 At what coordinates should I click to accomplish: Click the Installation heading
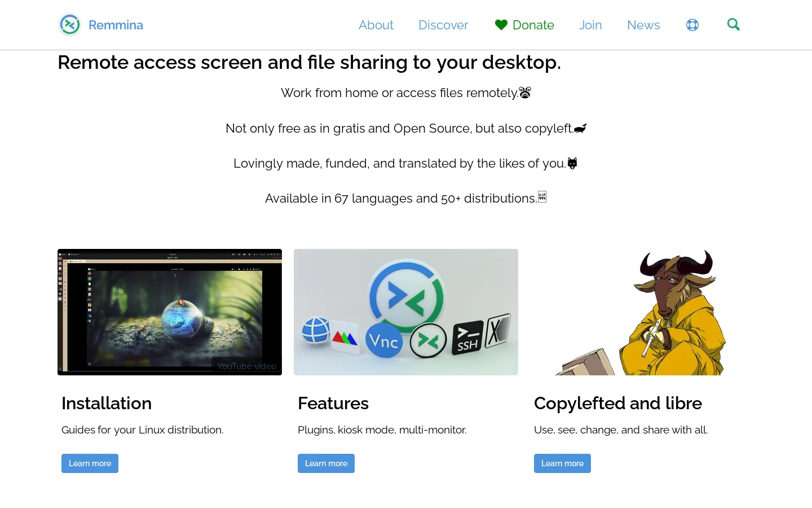[107, 403]
